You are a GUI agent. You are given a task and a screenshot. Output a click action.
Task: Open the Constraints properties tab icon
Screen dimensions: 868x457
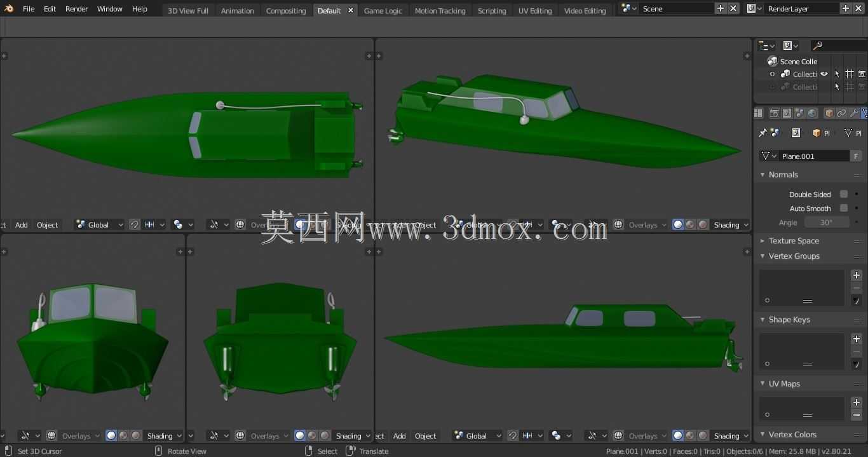pyautogui.click(x=842, y=113)
